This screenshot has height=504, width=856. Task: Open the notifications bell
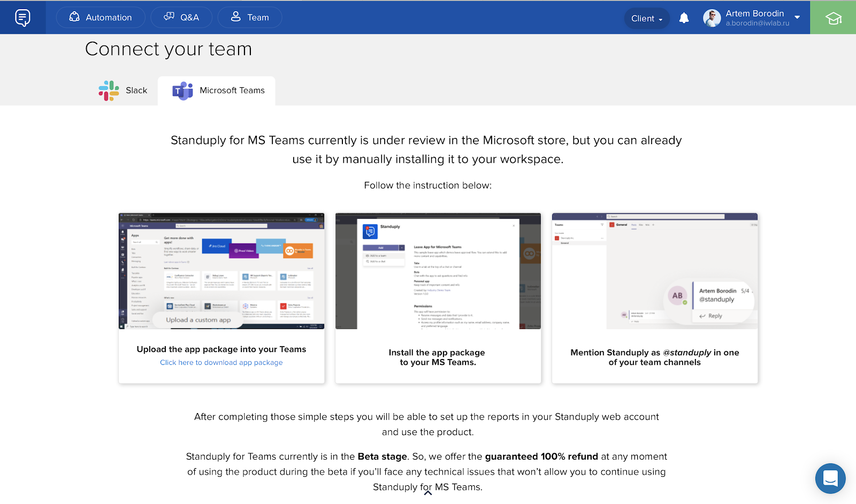684,18
